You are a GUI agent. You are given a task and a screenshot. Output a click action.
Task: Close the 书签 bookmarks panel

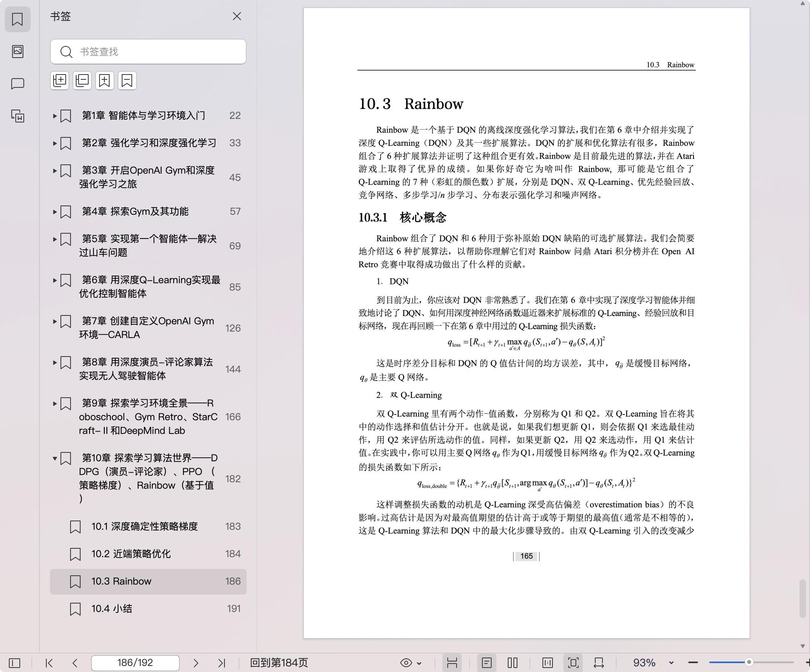(x=237, y=16)
